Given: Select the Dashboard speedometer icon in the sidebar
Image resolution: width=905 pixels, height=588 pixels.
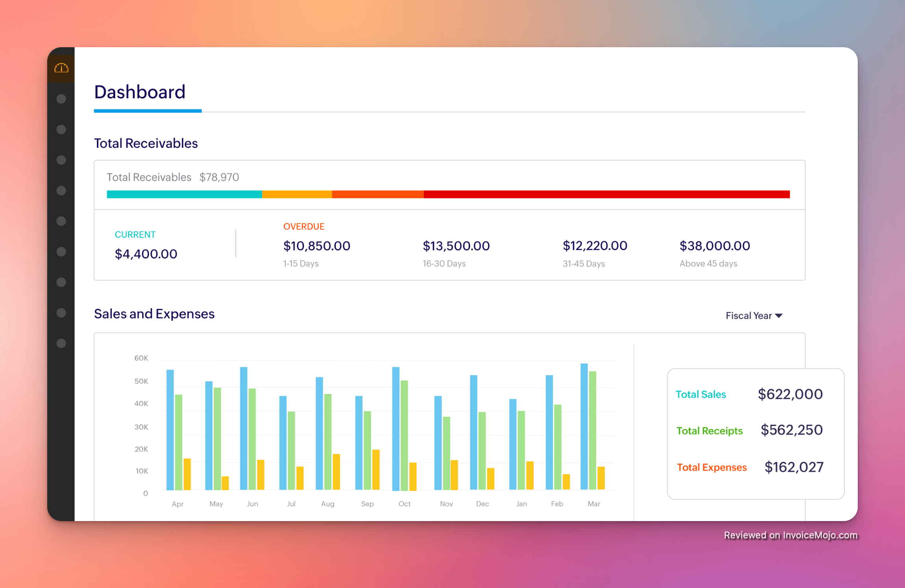Looking at the screenshot, I should [x=62, y=68].
